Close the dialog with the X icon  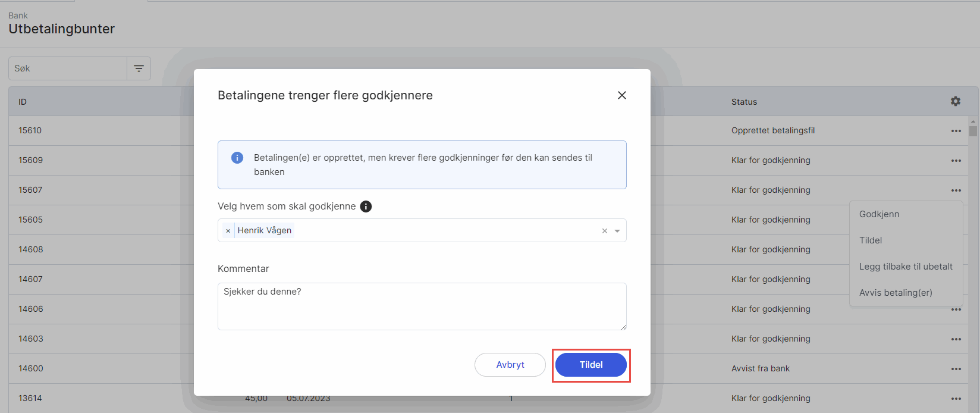[621, 95]
